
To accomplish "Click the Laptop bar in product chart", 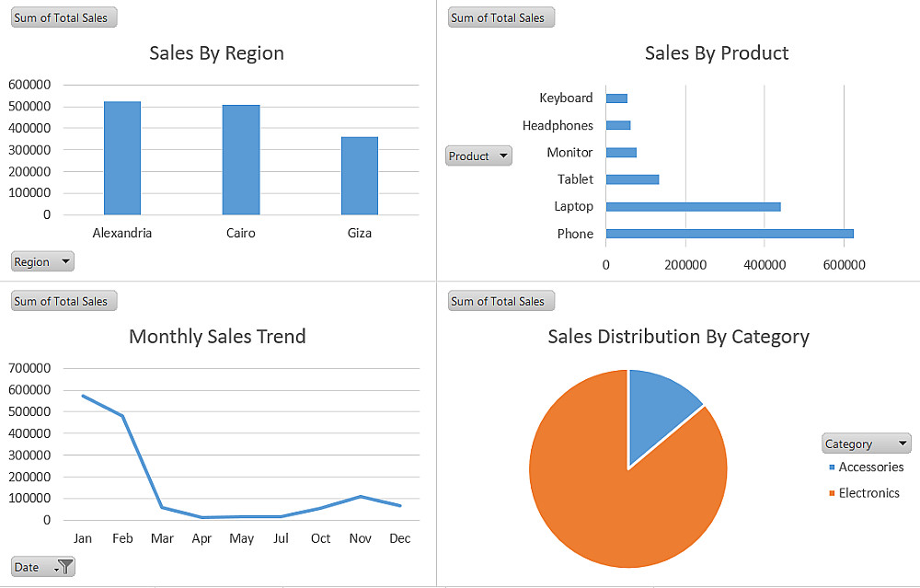I will pyautogui.click(x=693, y=206).
